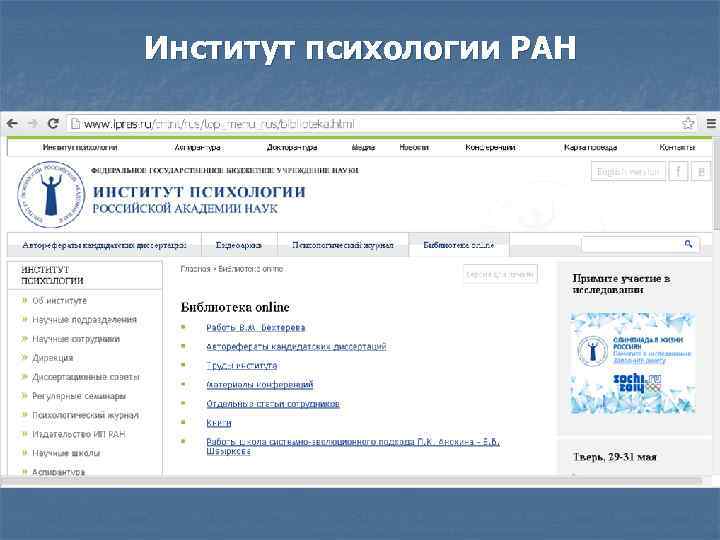720x540 pixels.
Task: Open the Контакты top menu item
Action: click(x=677, y=147)
